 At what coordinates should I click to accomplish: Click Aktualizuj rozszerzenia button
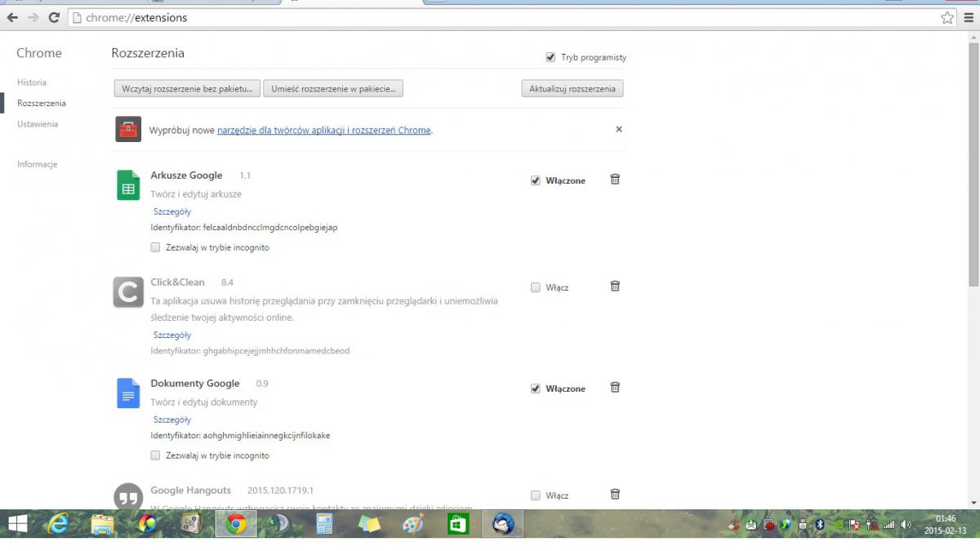click(572, 88)
